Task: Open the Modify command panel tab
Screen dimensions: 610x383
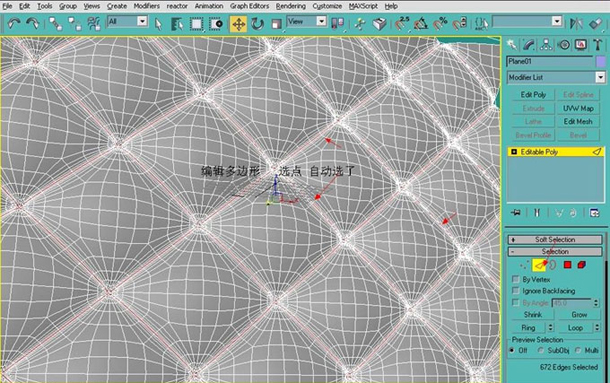Action: [x=529, y=45]
